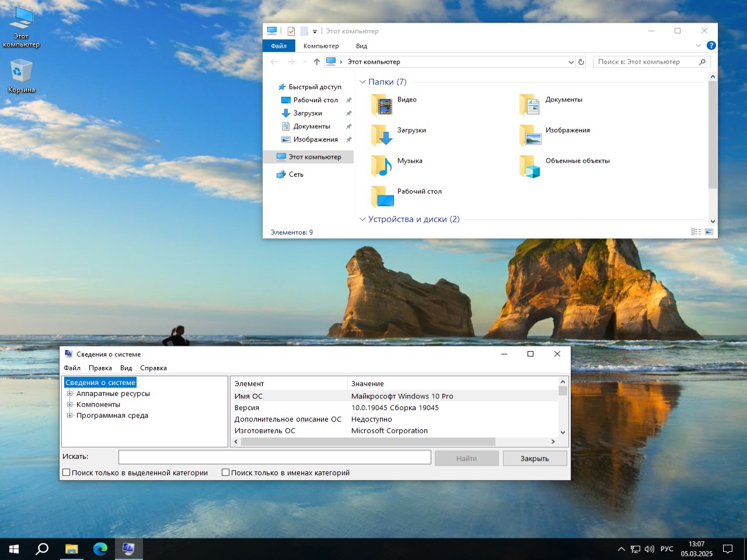Select the Рабочий стол folder in the main pane
The image size is (747, 560).
(383, 197)
